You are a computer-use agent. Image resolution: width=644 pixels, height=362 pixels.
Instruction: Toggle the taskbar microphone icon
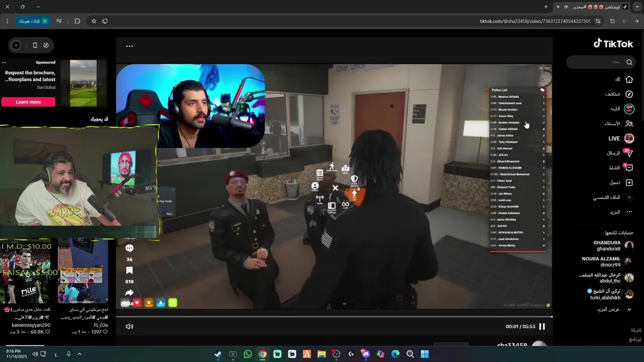click(69, 354)
